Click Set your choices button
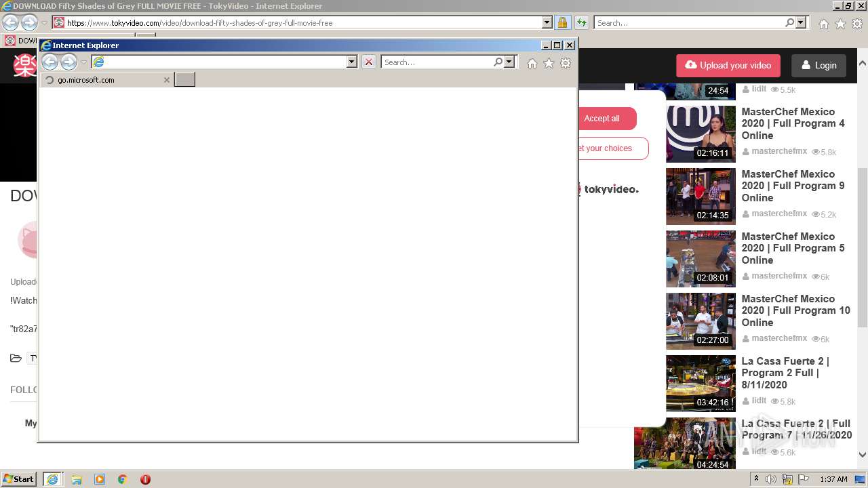868x488 pixels. pos(613,148)
